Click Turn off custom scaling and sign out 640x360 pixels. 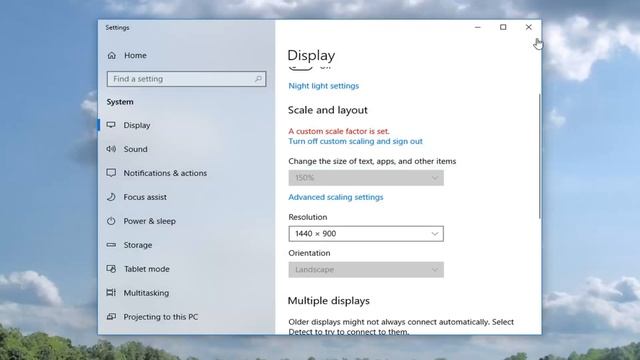point(356,141)
